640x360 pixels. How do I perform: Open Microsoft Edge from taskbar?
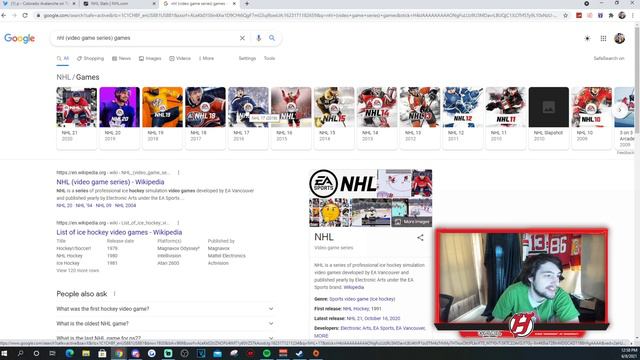[x=69, y=353]
